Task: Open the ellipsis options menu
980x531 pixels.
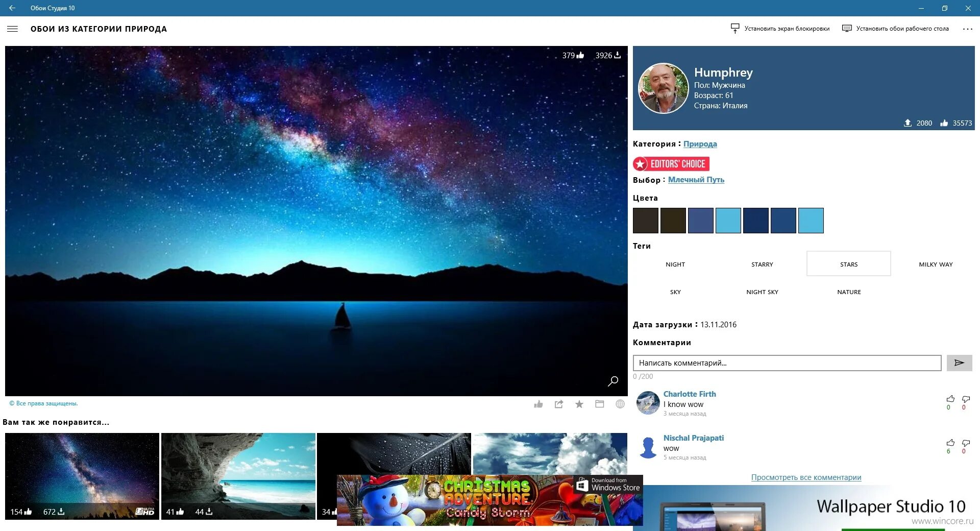Action: [x=967, y=29]
